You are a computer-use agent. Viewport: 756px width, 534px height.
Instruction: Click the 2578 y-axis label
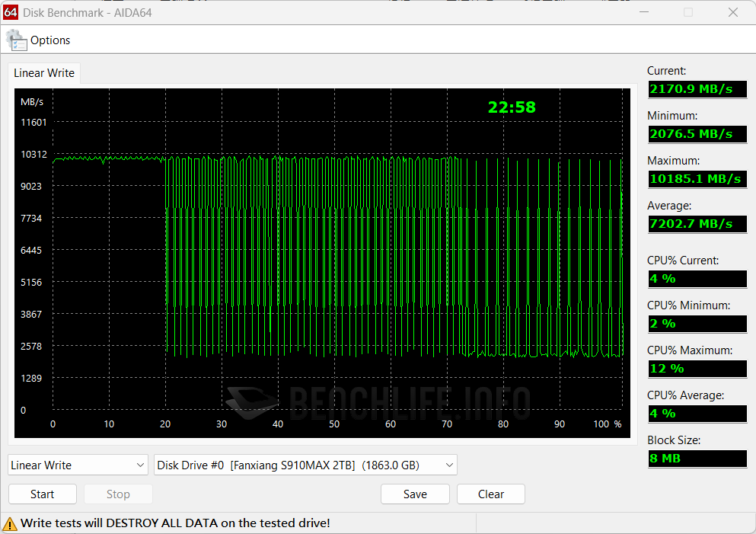[x=31, y=347]
